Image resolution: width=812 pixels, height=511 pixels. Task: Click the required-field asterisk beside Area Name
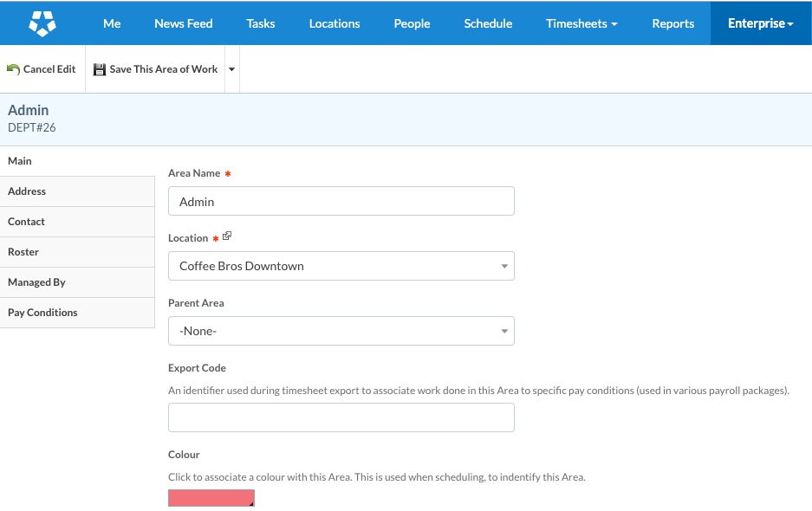(226, 173)
